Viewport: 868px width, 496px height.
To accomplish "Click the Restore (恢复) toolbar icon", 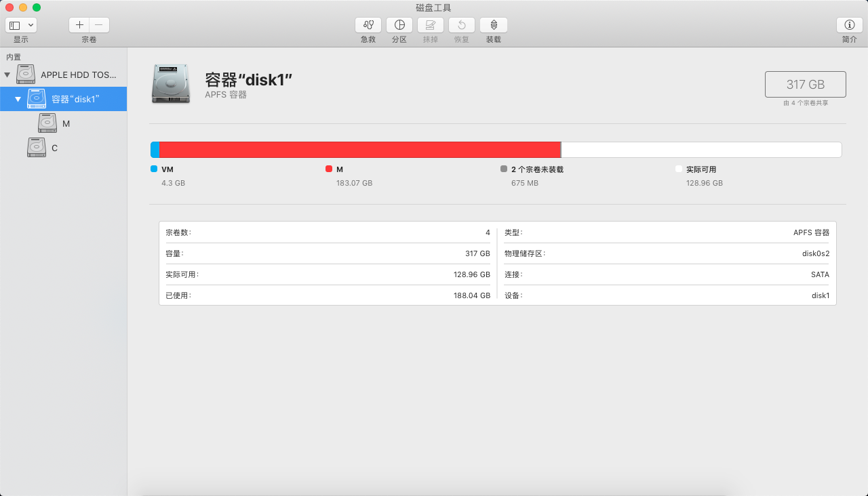I will coord(462,25).
